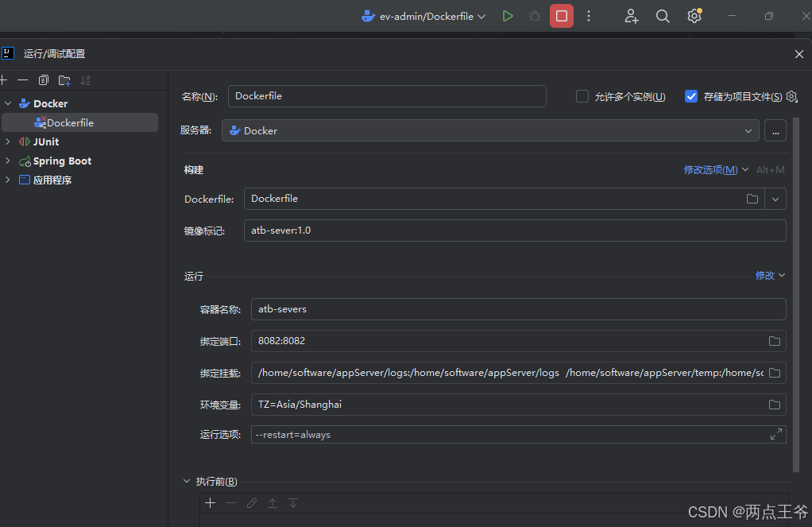Click the ... button beside the server field
Screen dimensions: 812x527
pos(775,130)
